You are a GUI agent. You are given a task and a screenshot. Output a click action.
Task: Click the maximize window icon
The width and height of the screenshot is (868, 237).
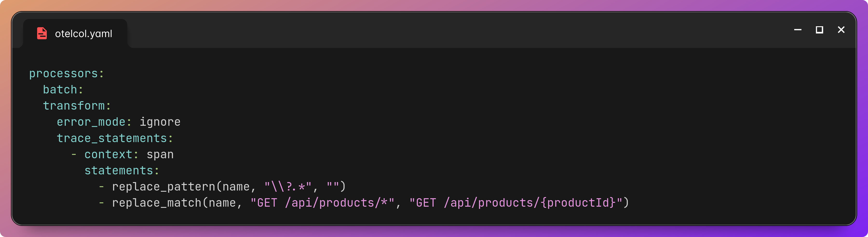pyautogui.click(x=820, y=30)
